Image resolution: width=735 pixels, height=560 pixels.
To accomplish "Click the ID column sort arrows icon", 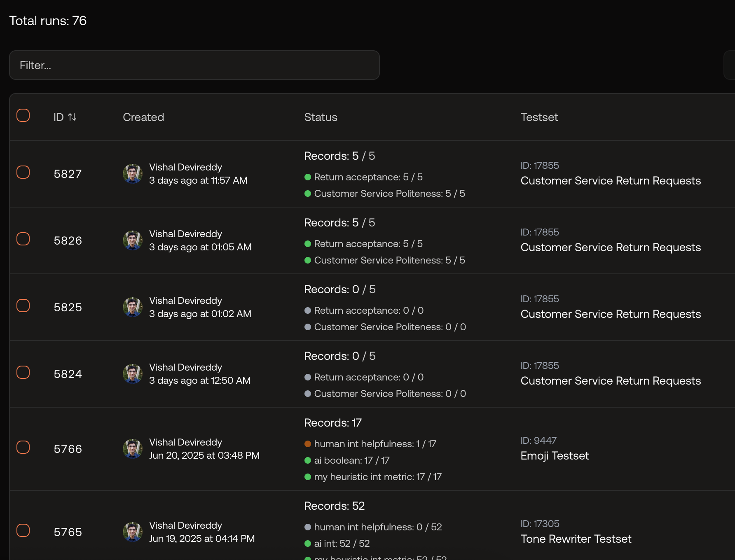I will click(72, 117).
